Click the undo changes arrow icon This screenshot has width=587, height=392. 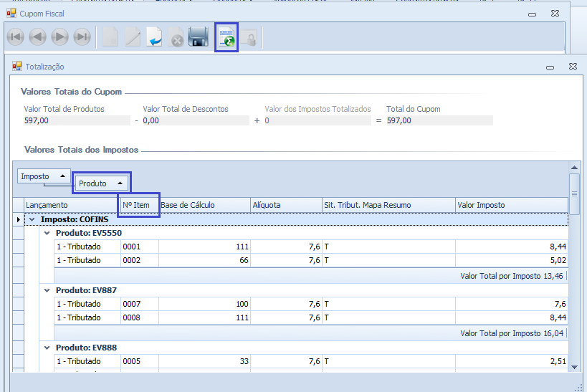(x=154, y=37)
